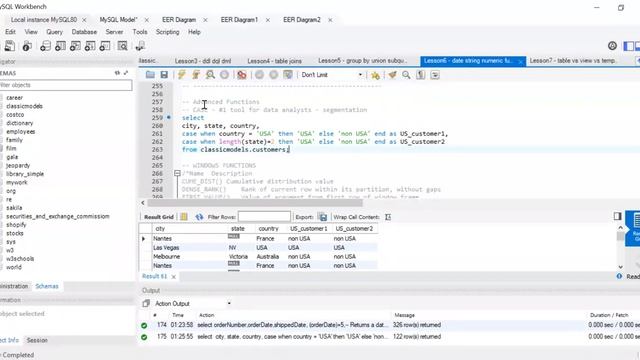Execute current statement with the cursor lightning icon

[x=196, y=75]
